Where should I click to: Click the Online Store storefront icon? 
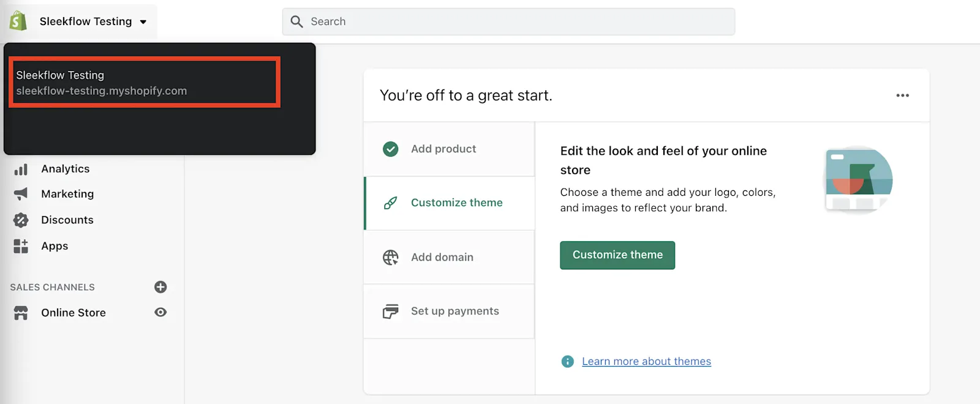(21, 313)
